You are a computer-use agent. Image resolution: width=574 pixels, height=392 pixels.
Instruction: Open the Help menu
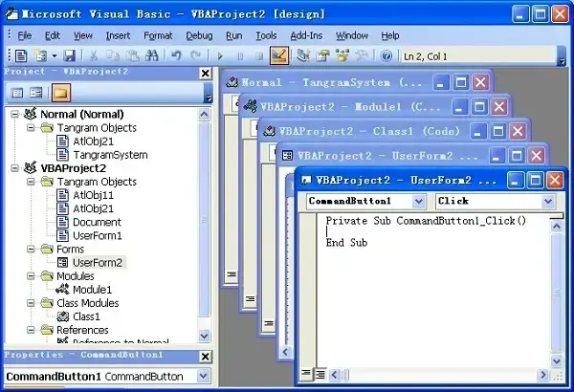(390, 35)
